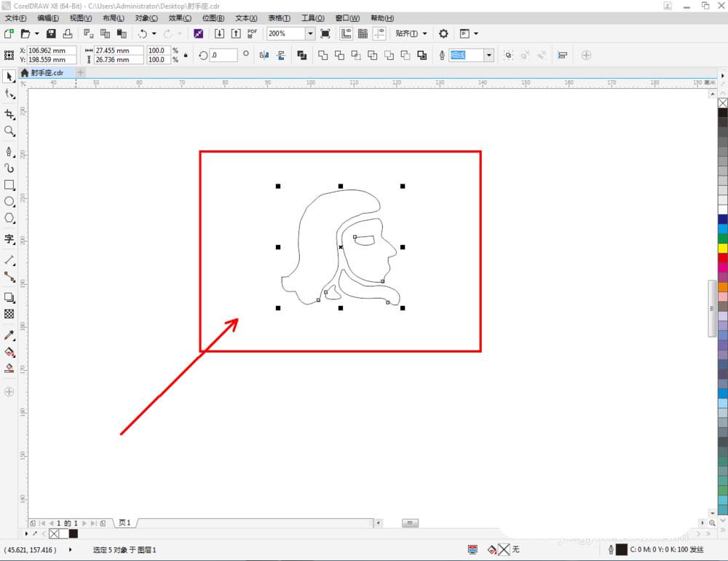
Task: Select the 页1 page tab
Action: click(x=124, y=523)
